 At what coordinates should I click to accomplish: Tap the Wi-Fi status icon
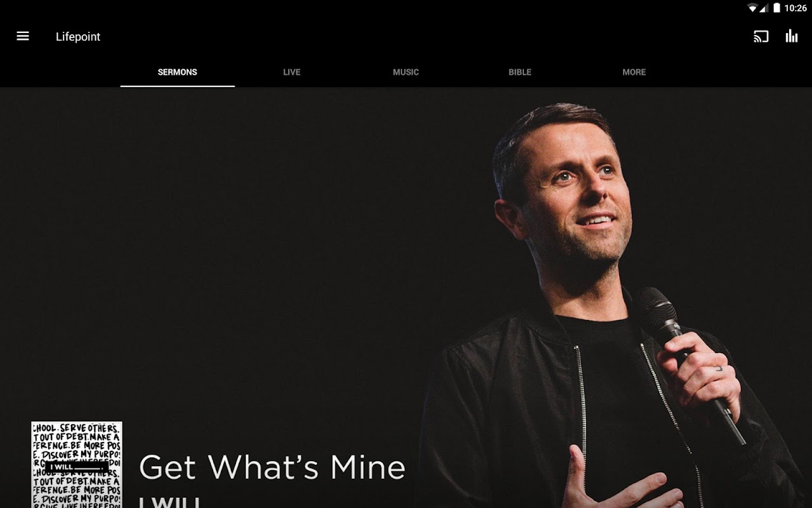coord(752,8)
